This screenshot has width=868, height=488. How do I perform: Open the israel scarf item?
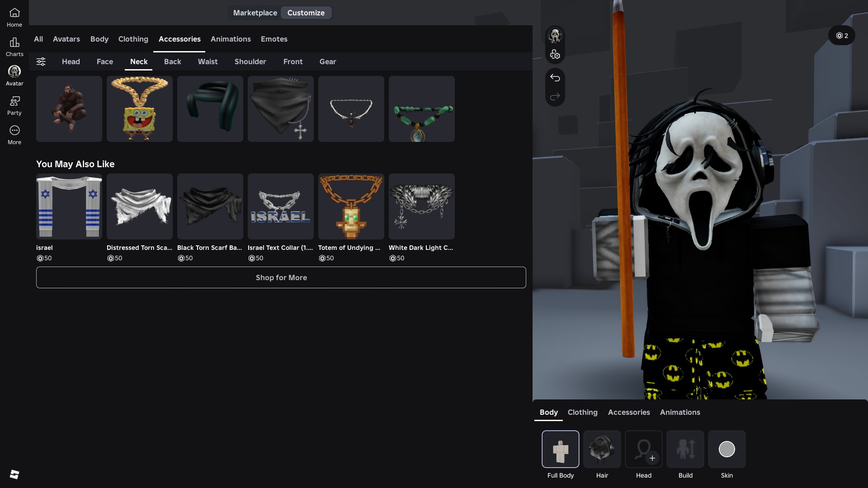pos(69,206)
